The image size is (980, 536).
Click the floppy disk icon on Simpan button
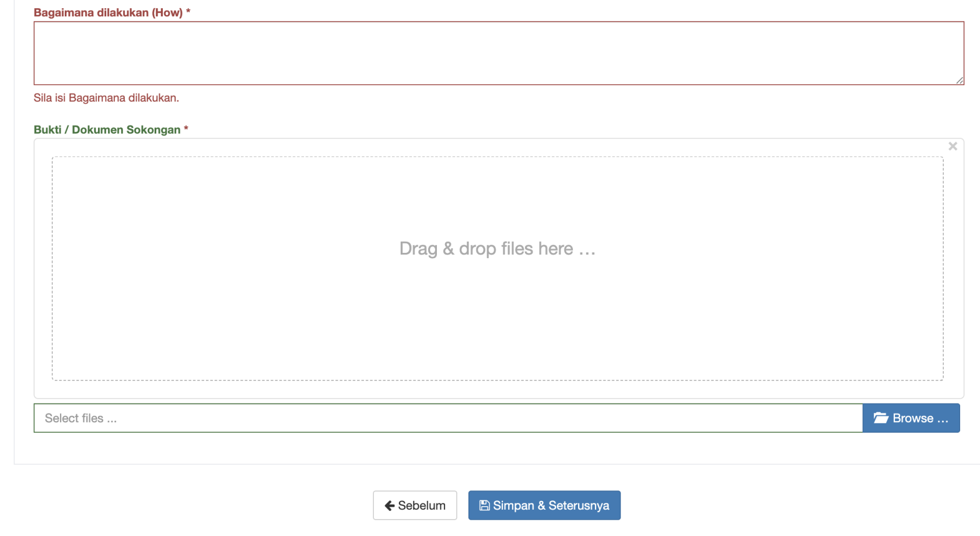coord(484,506)
